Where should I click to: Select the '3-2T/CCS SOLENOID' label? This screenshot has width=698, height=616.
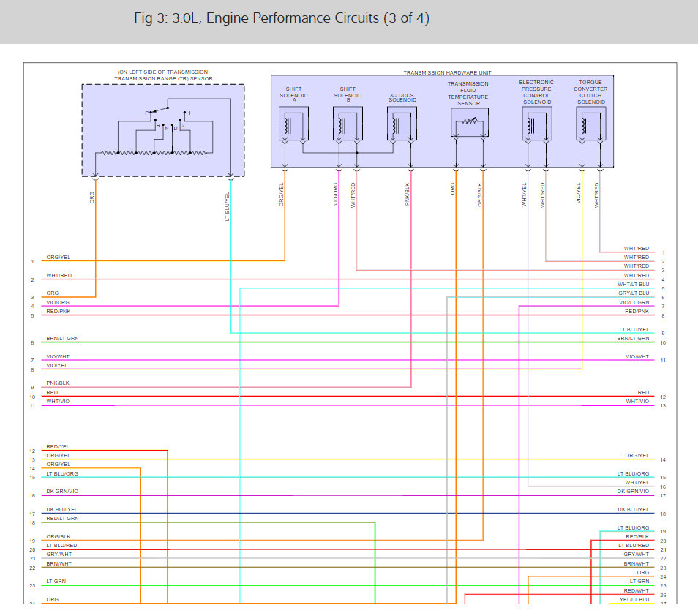point(402,97)
